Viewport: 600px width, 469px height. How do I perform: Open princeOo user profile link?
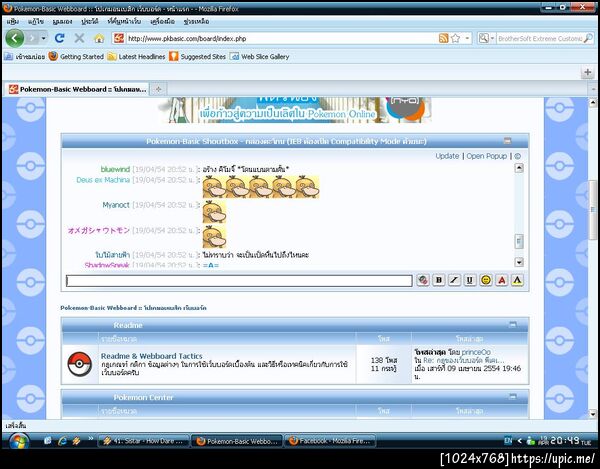(476, 352)
